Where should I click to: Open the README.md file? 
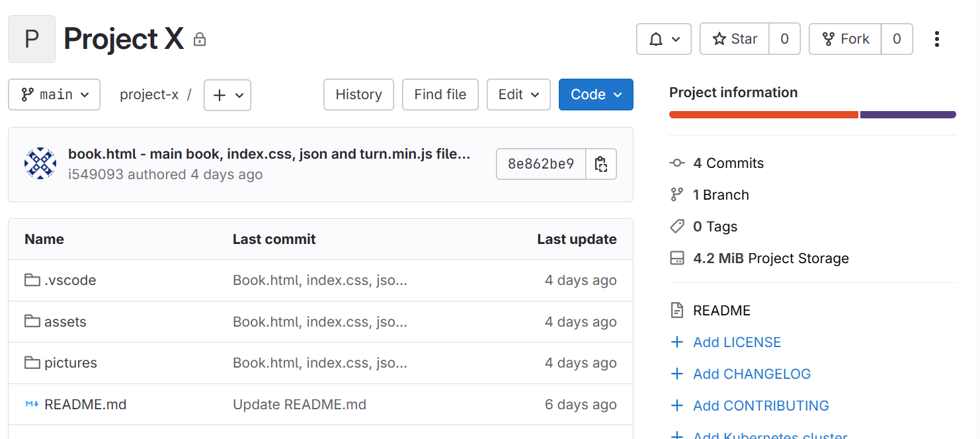tap(85, 405)
